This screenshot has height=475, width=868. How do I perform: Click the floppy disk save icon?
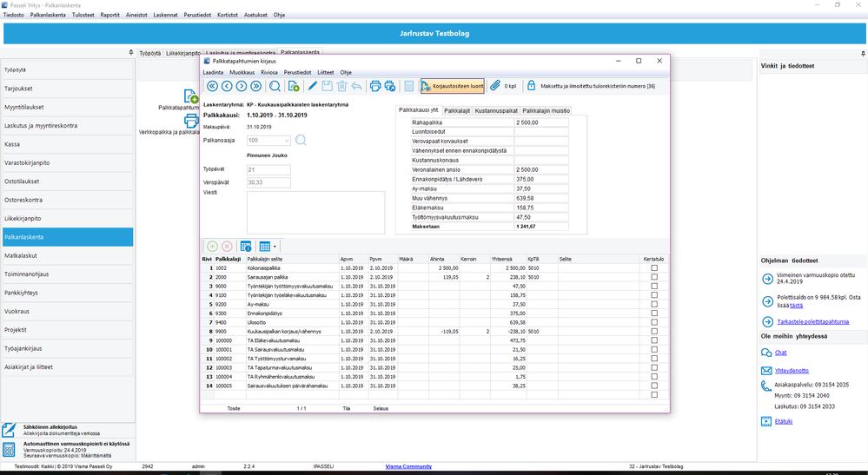click(x=328, y=86)
